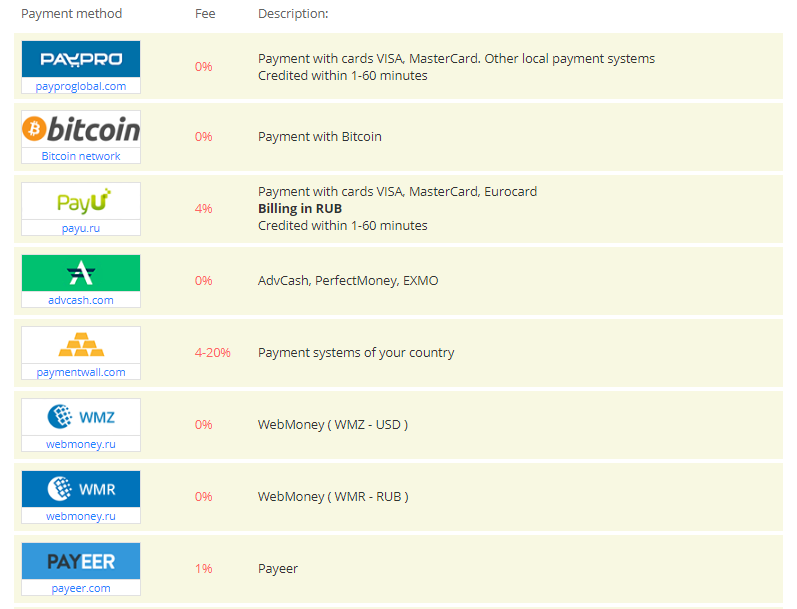This screenshot has width=797, height=609.
Task: Select the WebMoney WMZ logo
Action: [81, 417]
